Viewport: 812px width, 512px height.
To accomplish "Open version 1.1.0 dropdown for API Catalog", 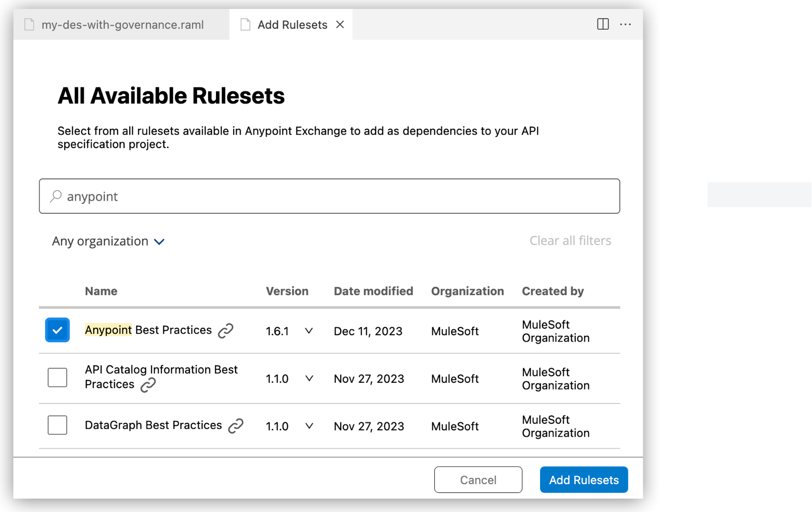I will point(309,379).
